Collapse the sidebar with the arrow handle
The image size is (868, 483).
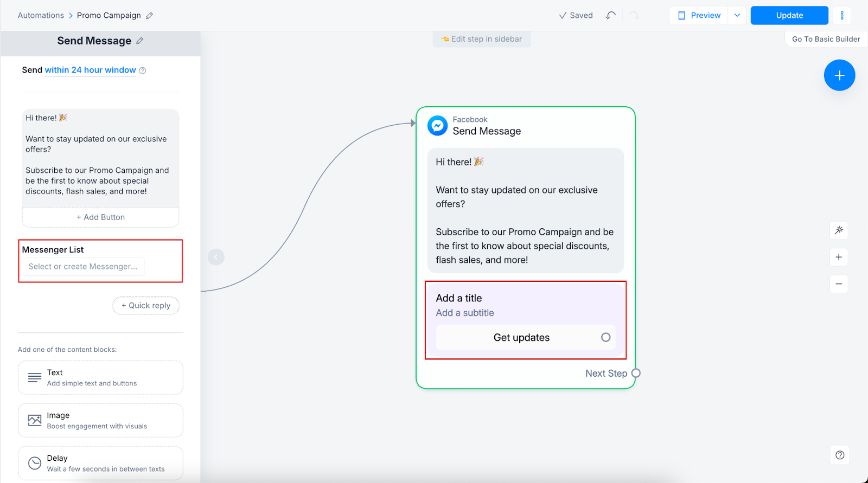pyautogui.click(x=216, y=257)
